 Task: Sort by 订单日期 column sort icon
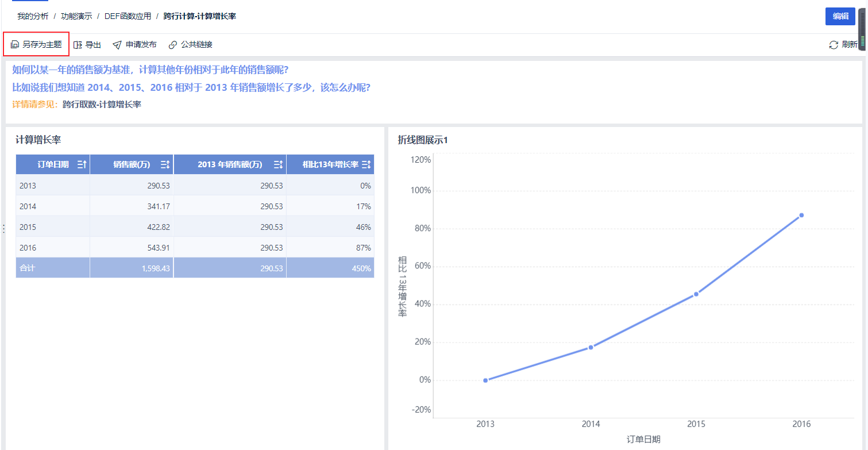tap(82, 164)
